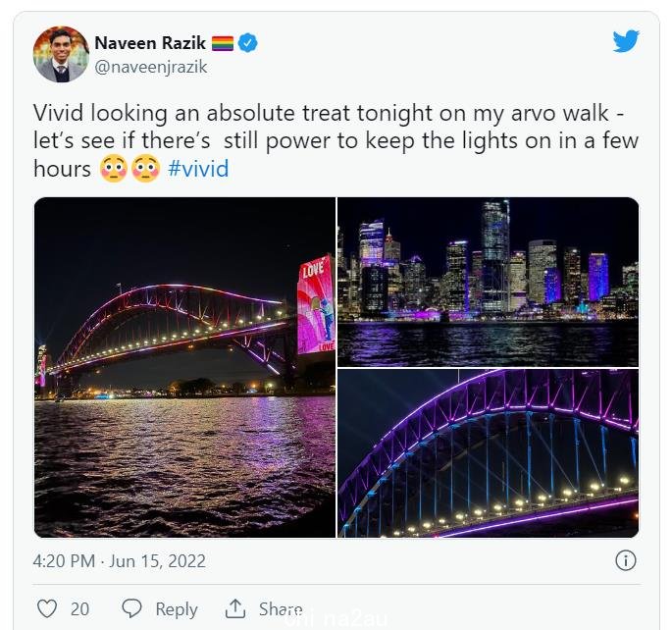The width and height of the screenshot is (672, 630).
Task: Click the Reply button text
Action: 177,609
